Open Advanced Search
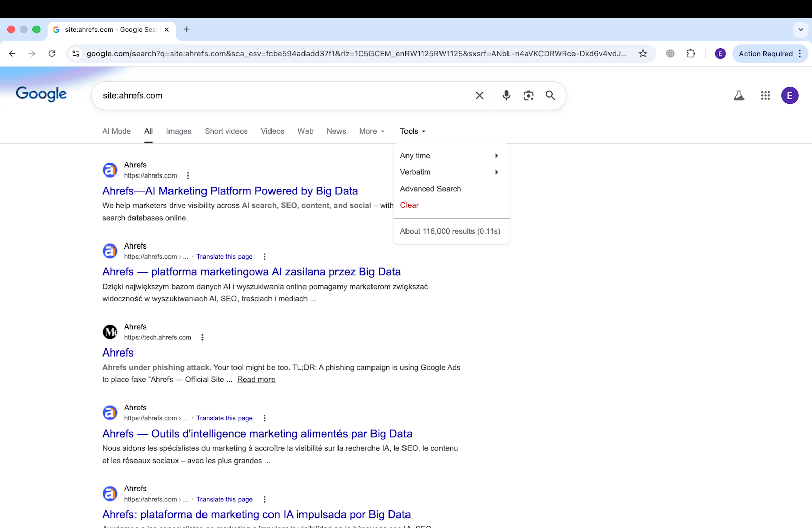 click(x=430, y=189)
